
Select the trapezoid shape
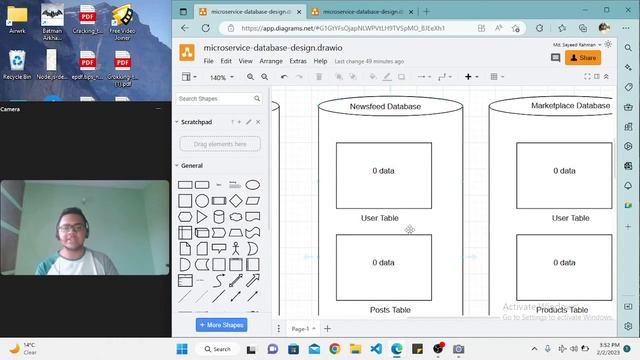click(236, 233)
